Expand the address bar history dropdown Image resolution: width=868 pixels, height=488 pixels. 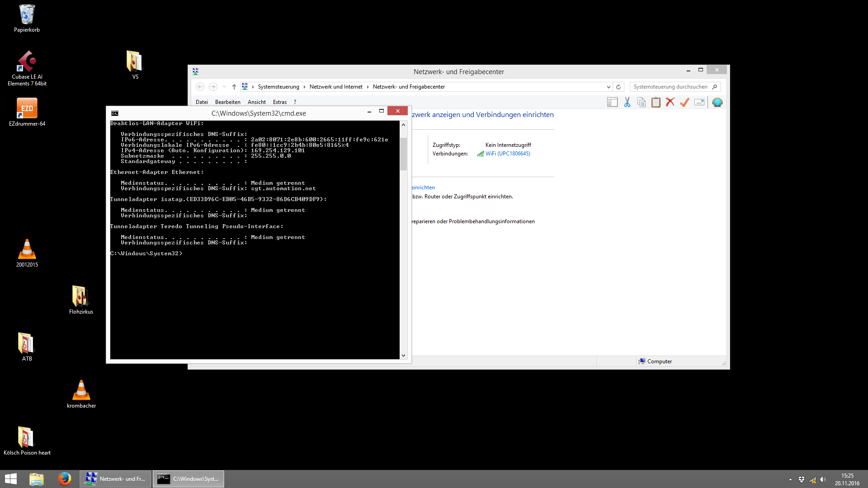click(609, 87)
